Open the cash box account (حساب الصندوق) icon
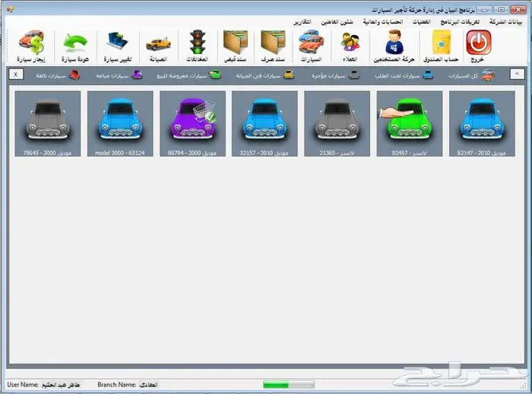Image resolution: width=532 pixels, height=394 pixels. (x=442, y=44)
